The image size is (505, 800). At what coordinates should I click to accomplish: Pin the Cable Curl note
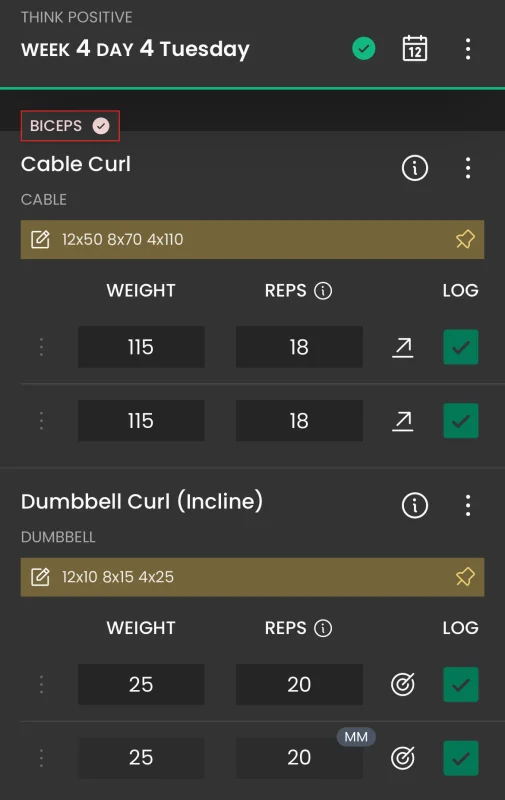465,239
